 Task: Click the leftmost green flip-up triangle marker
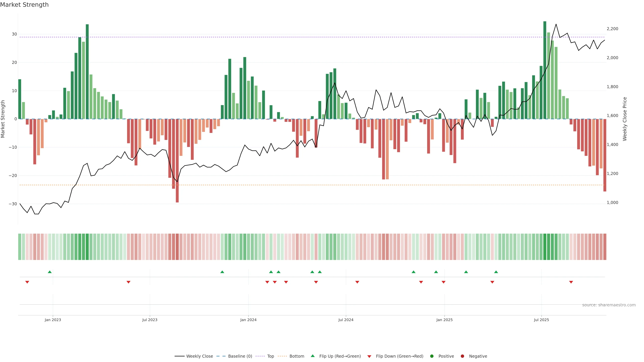[x=50, y=272]
